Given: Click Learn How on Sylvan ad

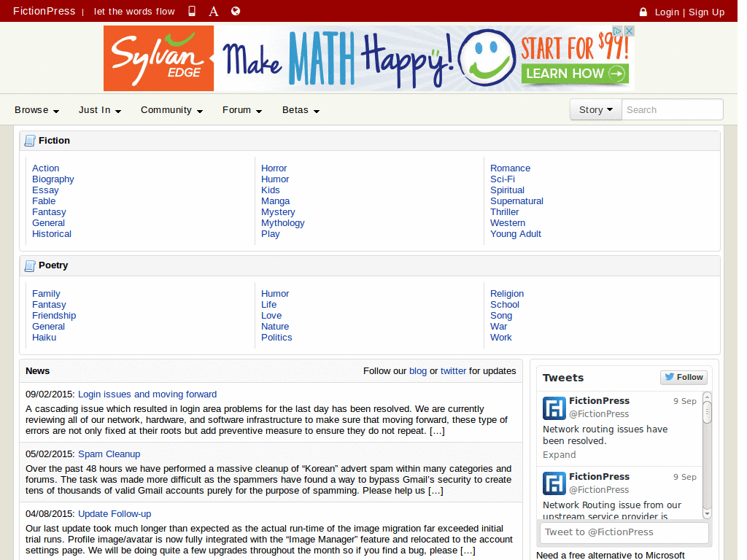Looking at the screenshot, I should 575,74.
